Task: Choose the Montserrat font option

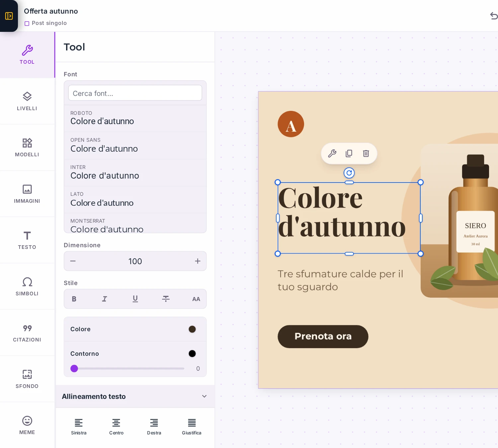Action: point(135,223)
